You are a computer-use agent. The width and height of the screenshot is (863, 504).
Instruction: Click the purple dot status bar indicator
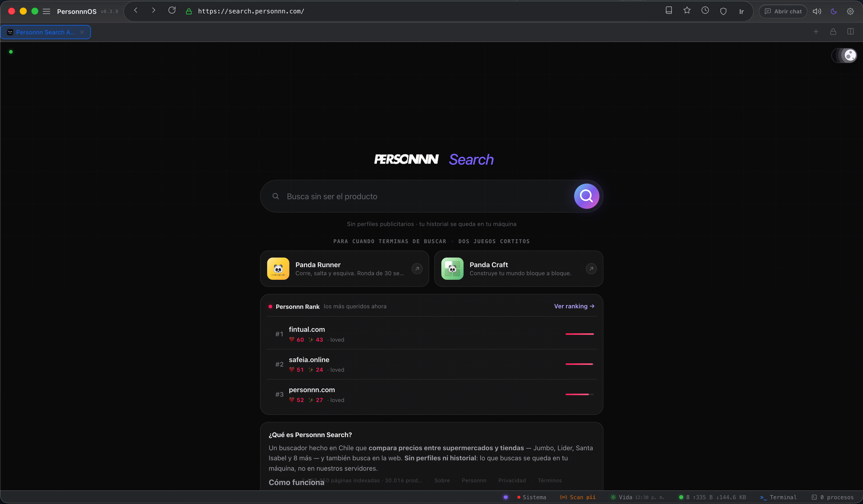(x=505, y=497)
